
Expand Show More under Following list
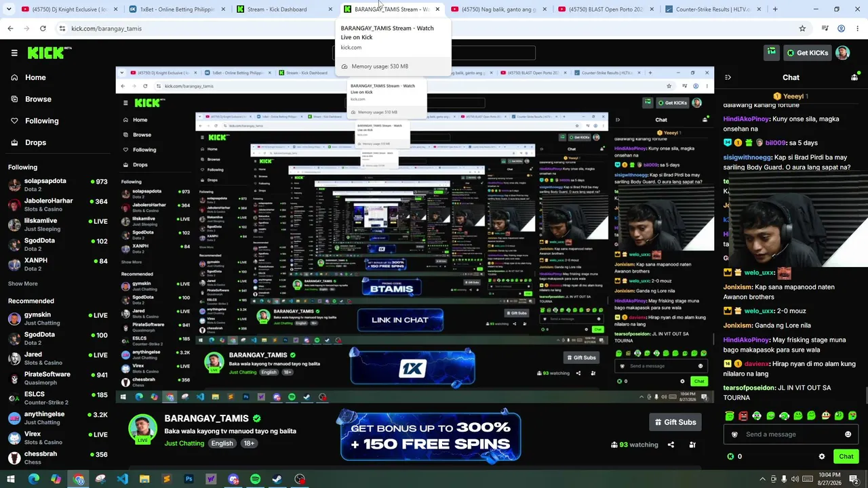click(x=23, y=284)
